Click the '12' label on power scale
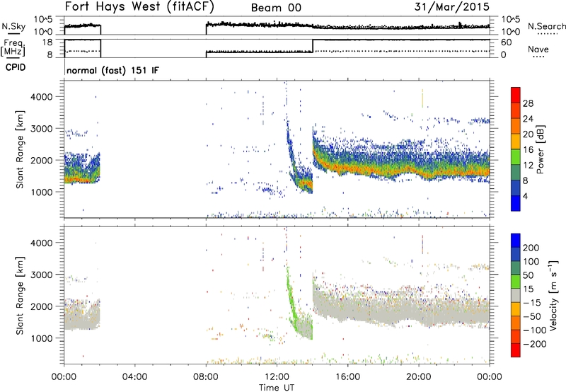Screen dimensions: 566x392 528,166
